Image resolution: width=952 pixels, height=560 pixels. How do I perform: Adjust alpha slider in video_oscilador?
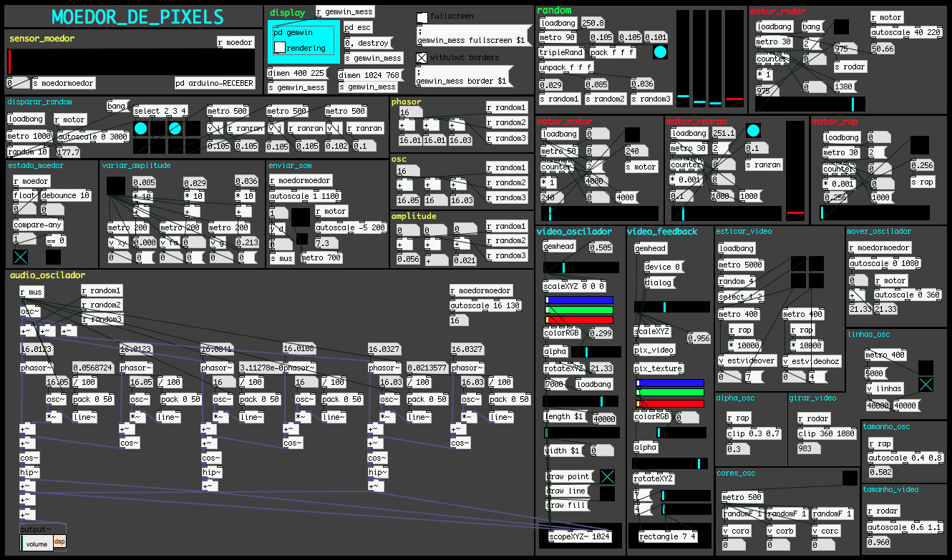[596, 351]
